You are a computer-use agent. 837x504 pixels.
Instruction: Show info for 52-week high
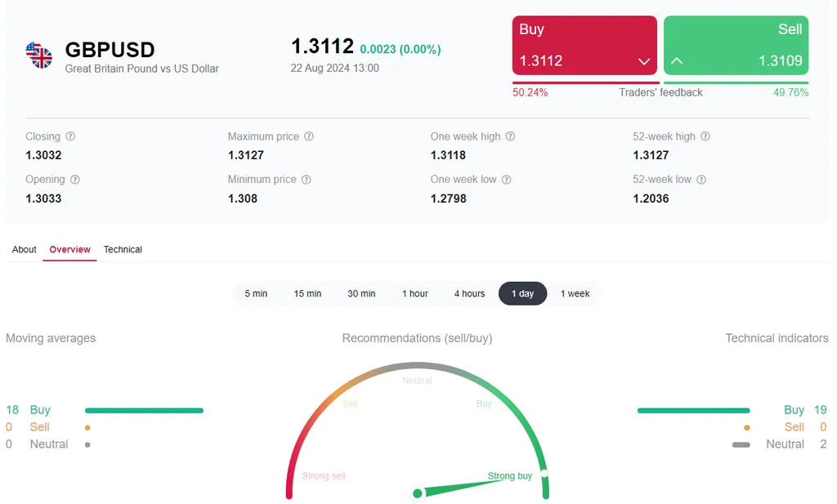click(x=705, y=136)
